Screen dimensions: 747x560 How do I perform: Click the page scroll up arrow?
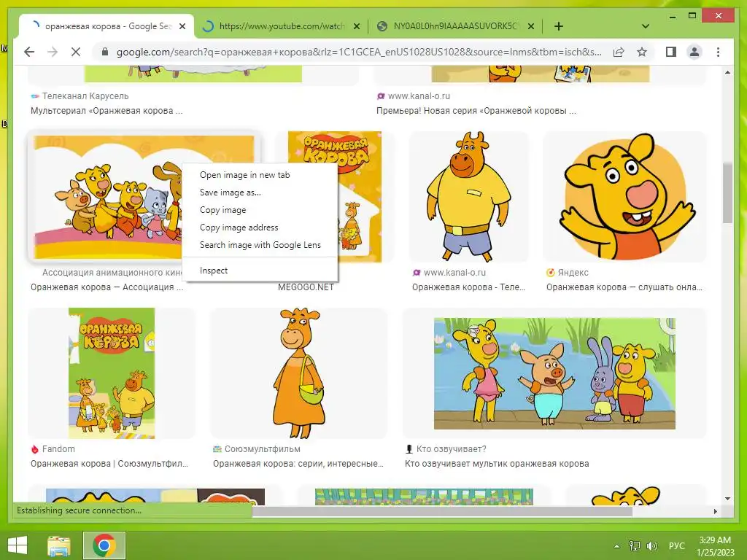727,72
